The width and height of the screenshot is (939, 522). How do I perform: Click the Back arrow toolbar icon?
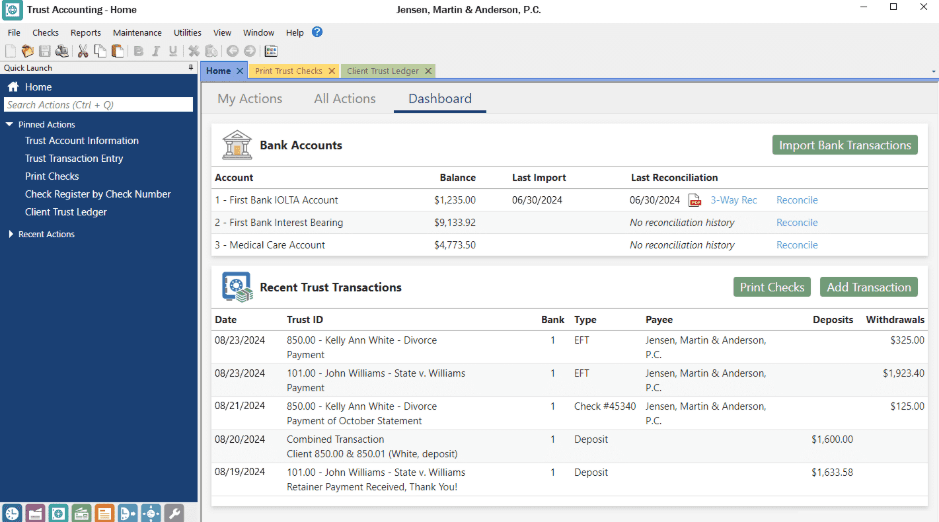(232, 51)
